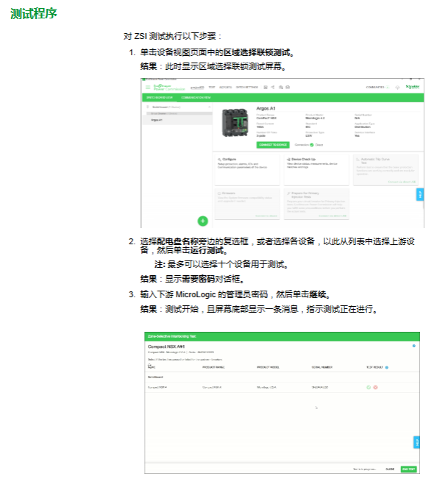The width and height of the screenshot is (448, 490).
Task: Open the TEST menu
Action: pos(212,88)
